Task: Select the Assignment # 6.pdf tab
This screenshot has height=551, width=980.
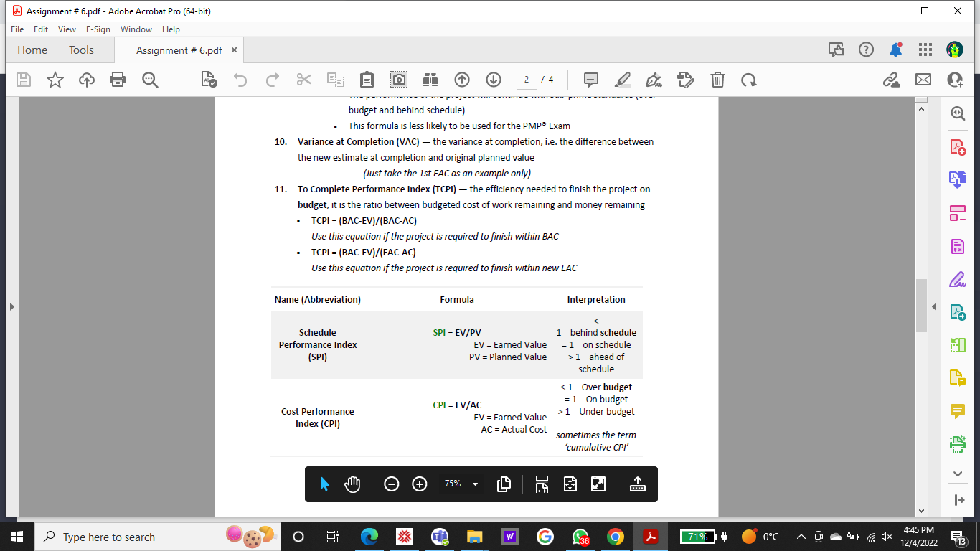Action: (179, 50)
